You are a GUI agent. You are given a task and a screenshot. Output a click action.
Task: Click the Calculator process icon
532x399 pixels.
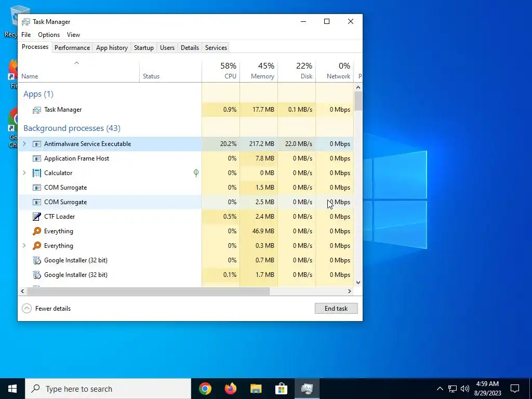click(37, 173)
